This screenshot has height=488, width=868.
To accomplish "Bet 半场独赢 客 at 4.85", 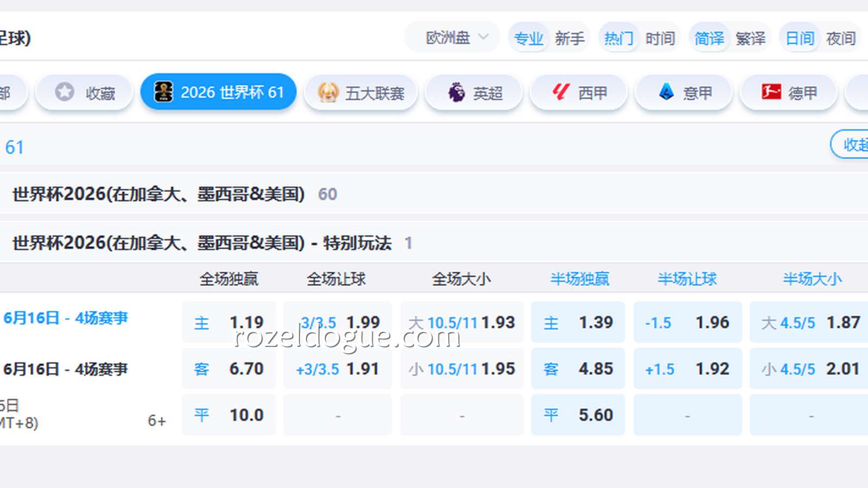I will [x=578, y=369].
